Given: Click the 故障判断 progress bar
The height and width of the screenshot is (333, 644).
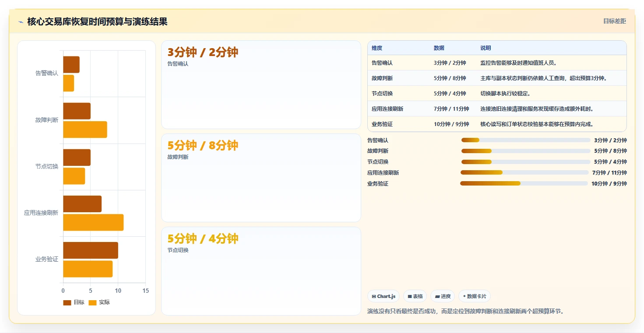Looking at the screenshot, I should point(526,151).
